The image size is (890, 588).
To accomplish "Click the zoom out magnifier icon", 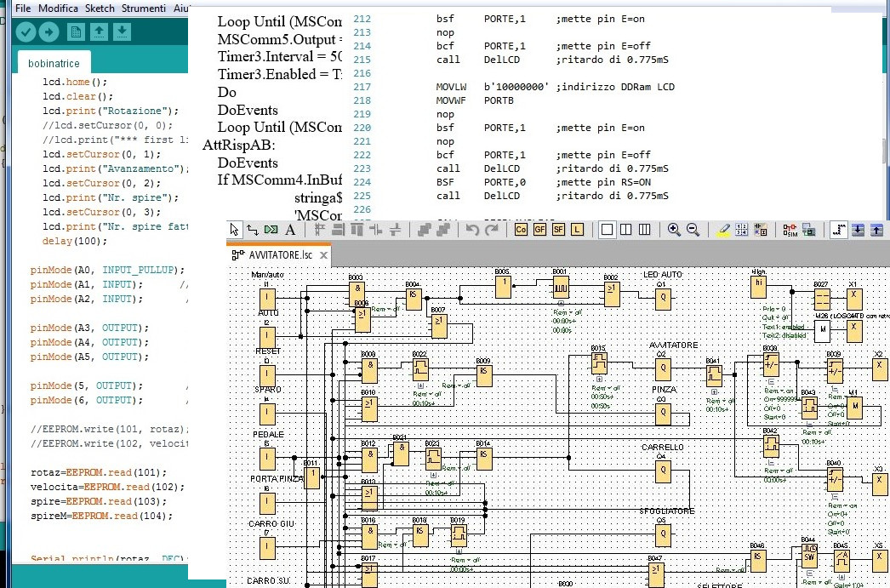I will 693,230.
